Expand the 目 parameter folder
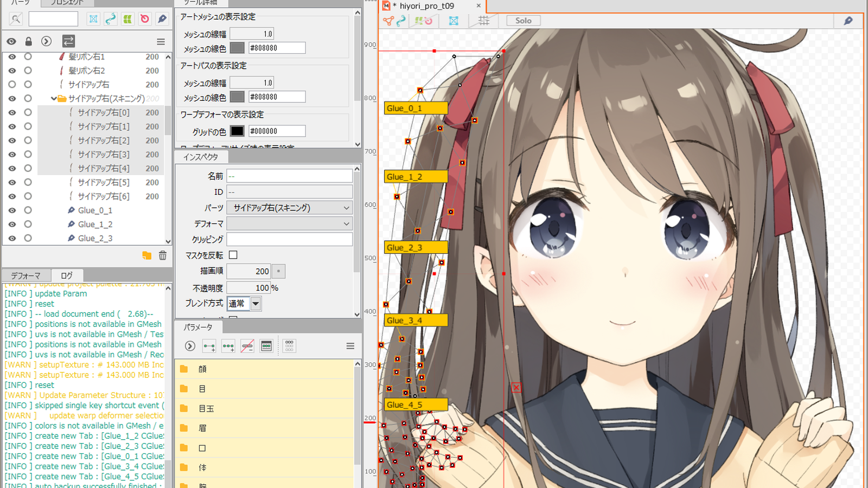Screen dimensions: 868x488 coord(184,389)
